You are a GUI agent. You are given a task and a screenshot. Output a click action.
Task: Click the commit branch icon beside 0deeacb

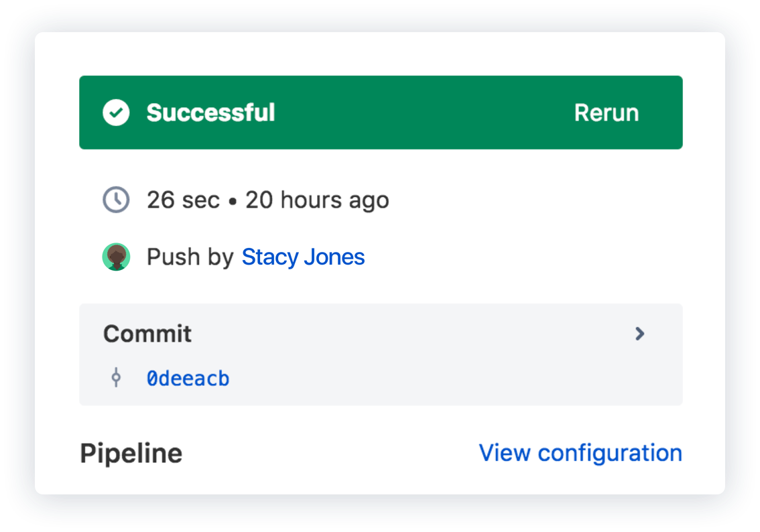pos(117,378)
